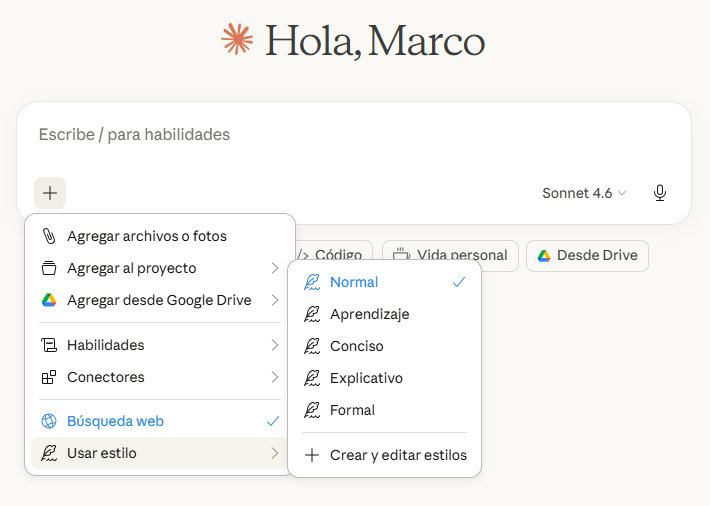Click the plus attachment button
This screenshot has width=710, height=506.
50,193
